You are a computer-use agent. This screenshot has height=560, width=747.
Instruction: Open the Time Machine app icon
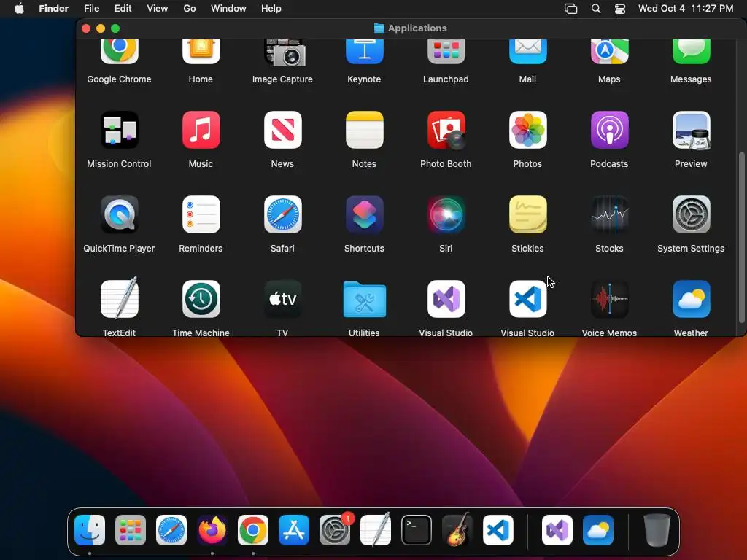click(x=201, y=299)
